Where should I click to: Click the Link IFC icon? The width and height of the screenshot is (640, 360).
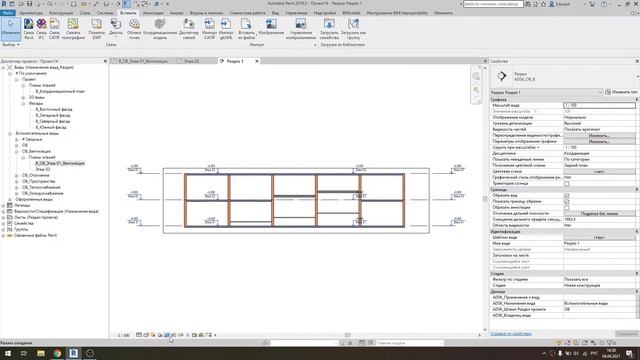pos(41,29)
